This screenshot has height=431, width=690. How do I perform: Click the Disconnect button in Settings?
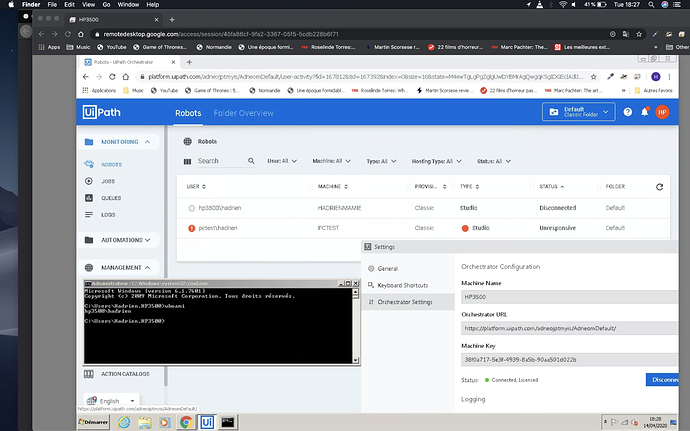(664, 379)
